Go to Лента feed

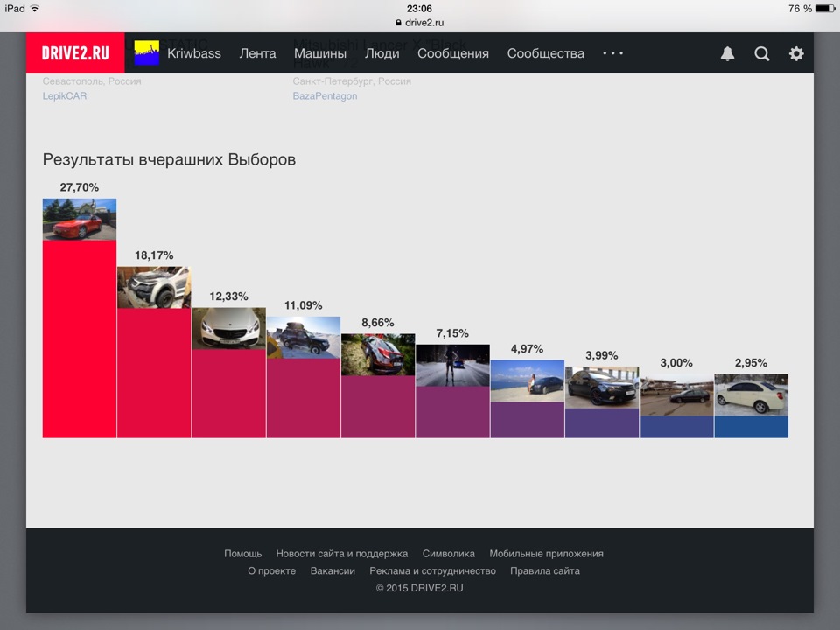[x=257, y=53]
